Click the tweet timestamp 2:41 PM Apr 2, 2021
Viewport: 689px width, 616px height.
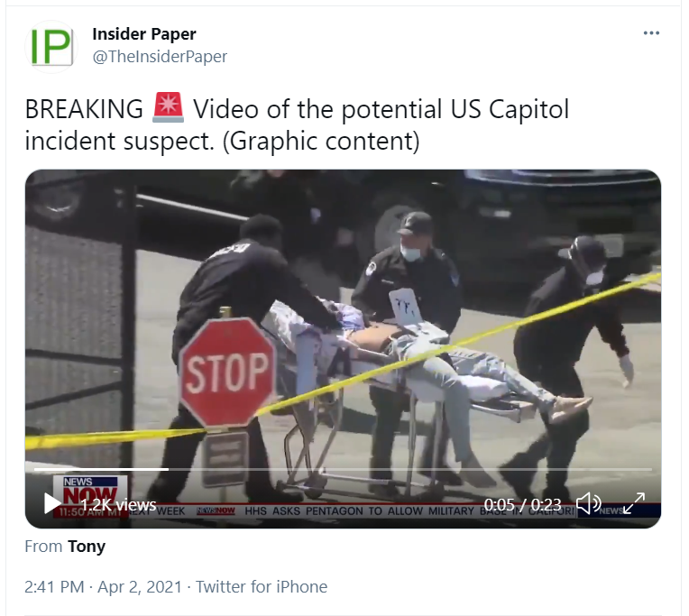[103, 587]
